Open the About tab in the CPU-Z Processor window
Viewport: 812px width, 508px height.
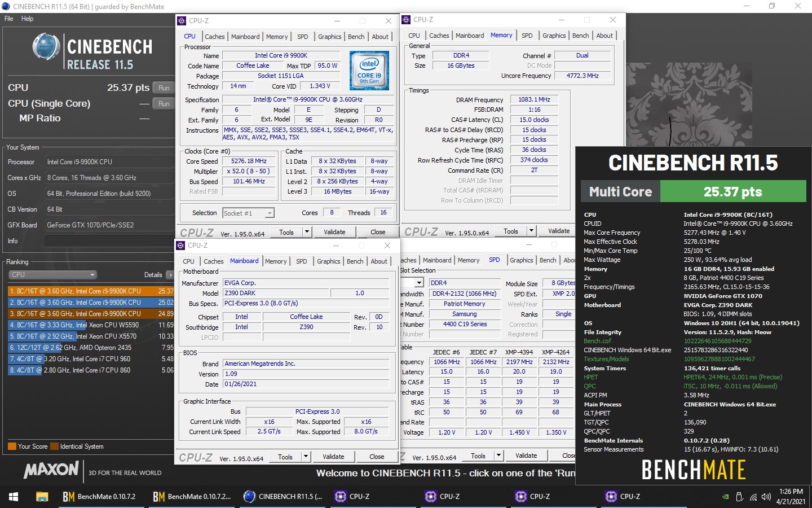point(380,37)
